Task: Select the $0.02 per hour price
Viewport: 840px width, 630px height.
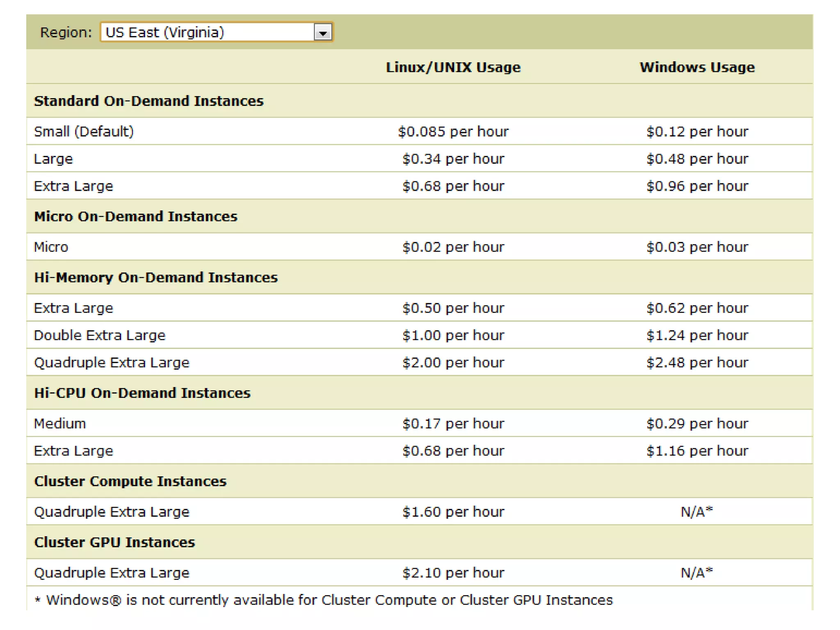Action: 453,247
